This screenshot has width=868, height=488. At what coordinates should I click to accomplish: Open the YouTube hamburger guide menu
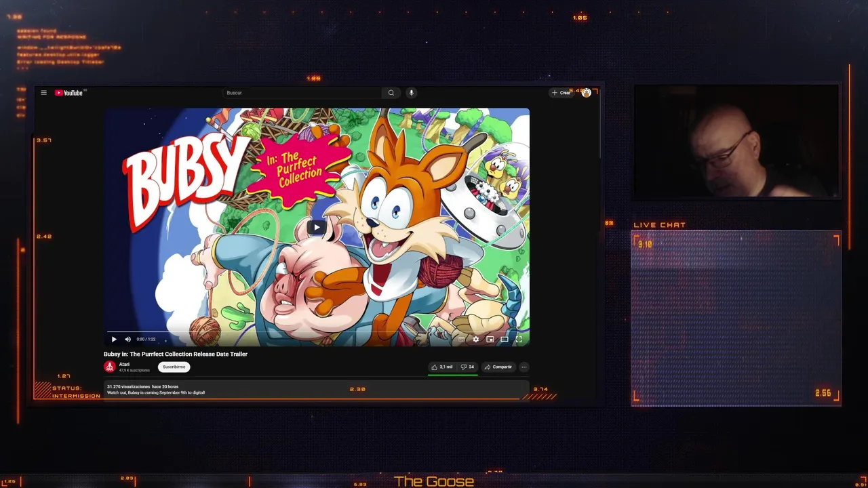point(43,93)
